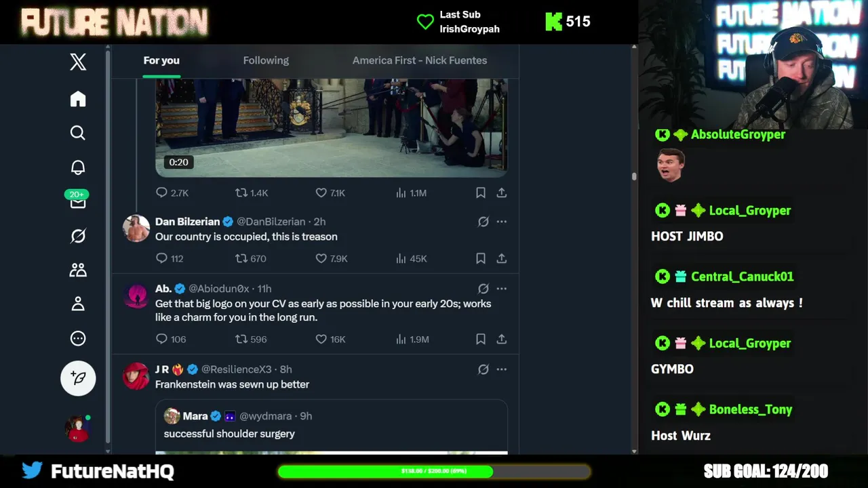Click the webcam feed of streamer
Image resolution: width=868 pixels, height=488 pixels.
(x=753, y=64)
